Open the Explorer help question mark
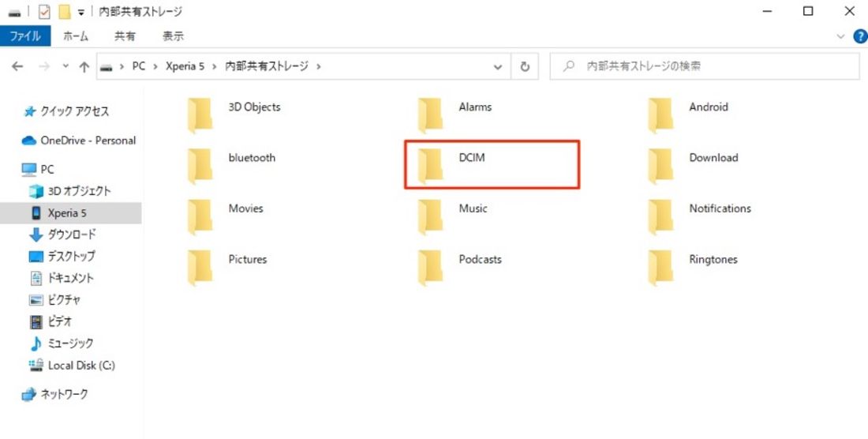This screenshot has width=868, height=439. point(860,36)
